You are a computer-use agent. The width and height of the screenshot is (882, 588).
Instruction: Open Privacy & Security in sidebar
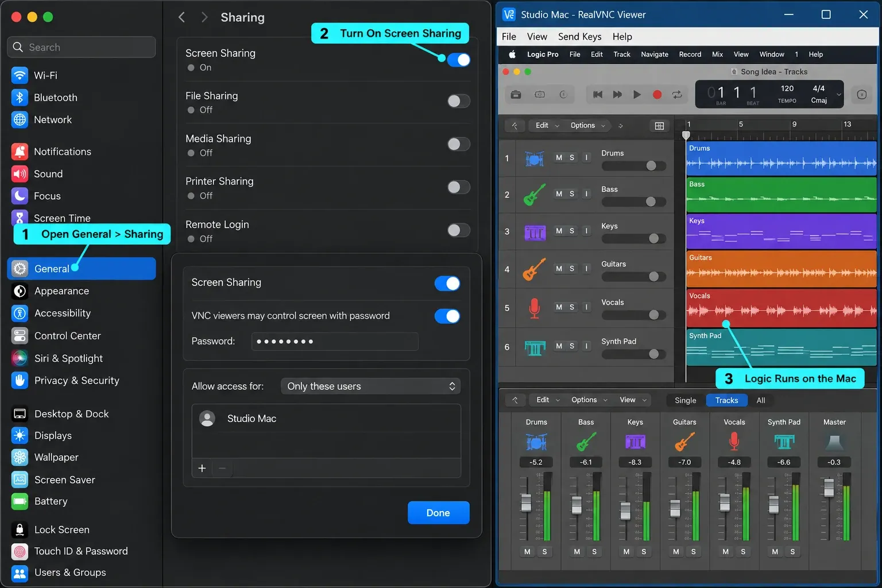coord(81,380)
